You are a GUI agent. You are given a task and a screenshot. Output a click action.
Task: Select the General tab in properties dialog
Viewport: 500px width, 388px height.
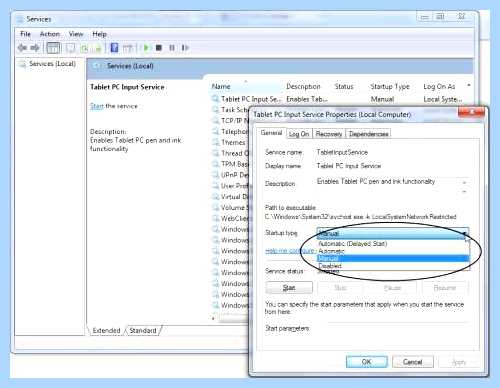[271, 133]
